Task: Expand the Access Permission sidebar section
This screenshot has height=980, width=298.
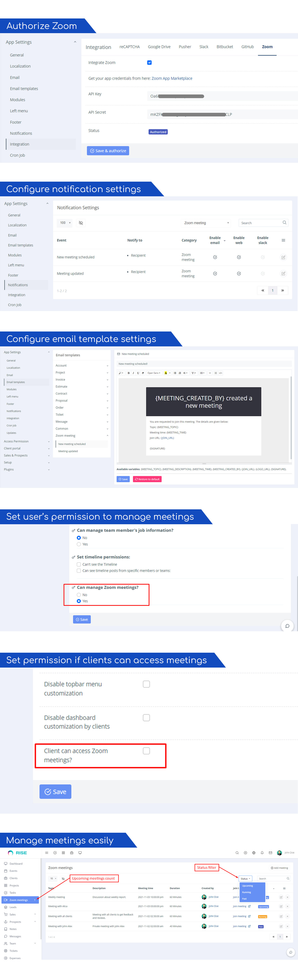Action: (x=27, y=442)
